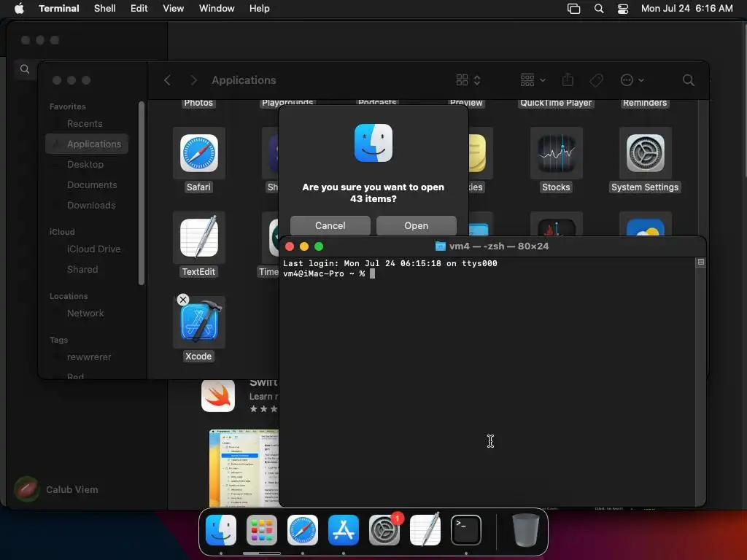Open the Apple menu
The height and width of the screenshot is (560, 747).
(x=19, y=9)
